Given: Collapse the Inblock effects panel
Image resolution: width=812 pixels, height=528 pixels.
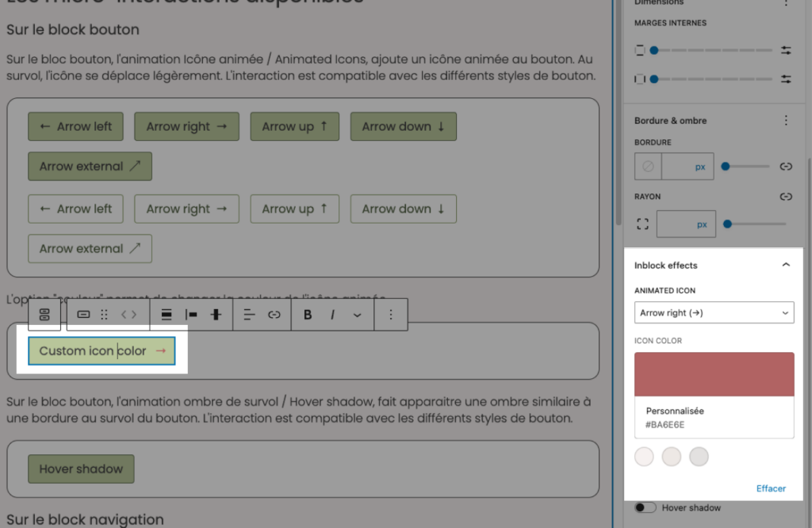Looking at the screenshot, I should click(786, 265).
